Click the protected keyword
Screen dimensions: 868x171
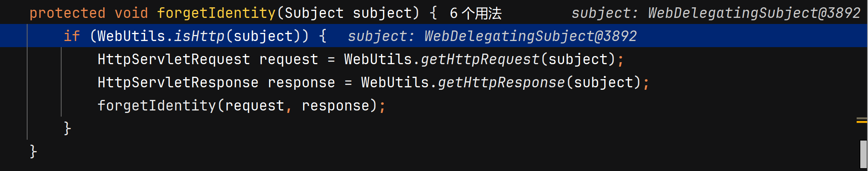coord(67,13)
